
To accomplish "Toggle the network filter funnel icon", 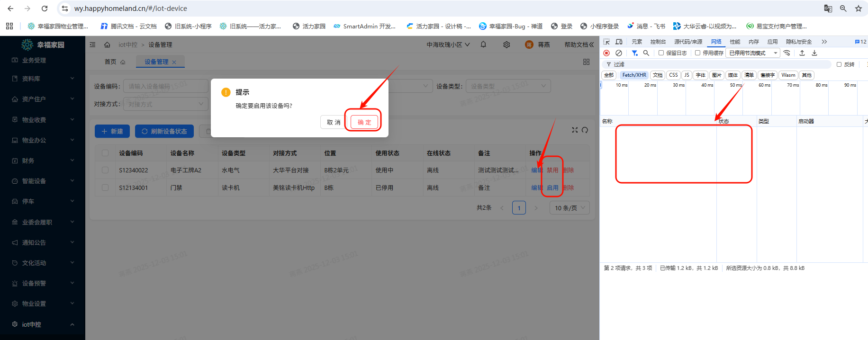I will pyautogui.click(x=634, y=53).
